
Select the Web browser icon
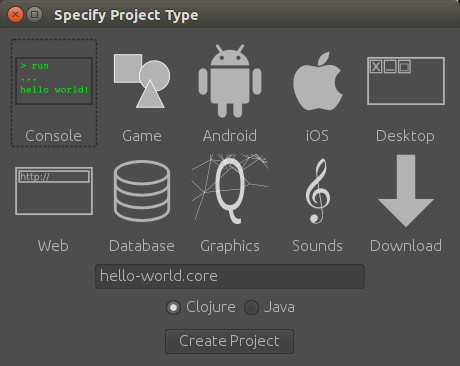(x=54, y=191)
